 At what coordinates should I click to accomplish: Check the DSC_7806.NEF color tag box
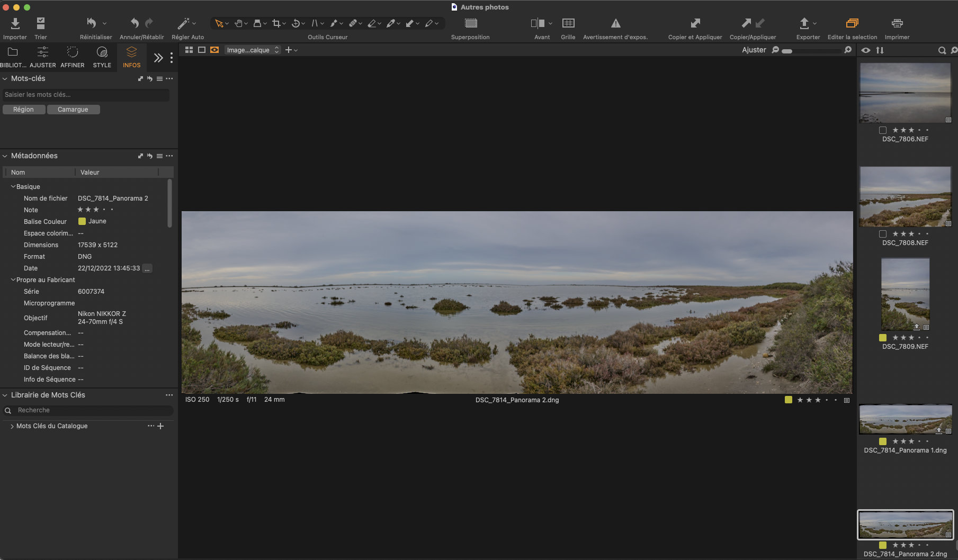(x=882, y=130)
